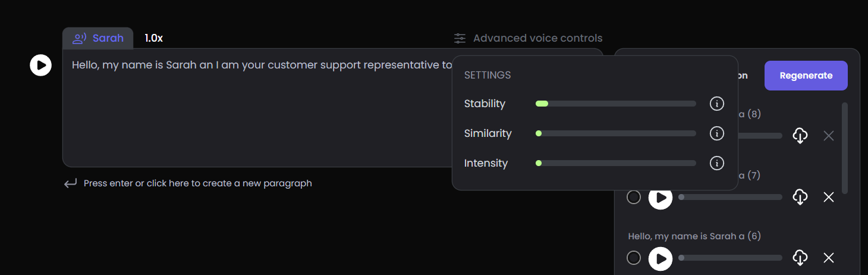Viewport: 868px width, 275px height.
Task: Play generation version 7 audio
Action: point(661,197)
